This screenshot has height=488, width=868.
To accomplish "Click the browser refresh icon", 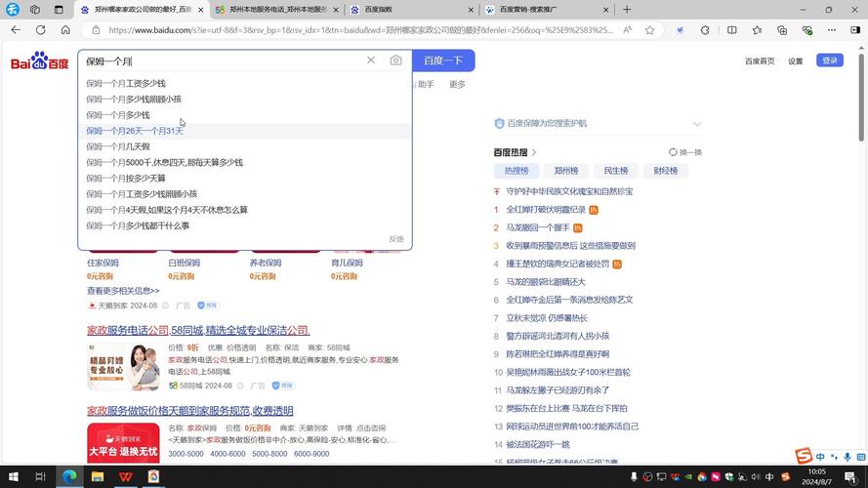I will [x=40, y=30].
